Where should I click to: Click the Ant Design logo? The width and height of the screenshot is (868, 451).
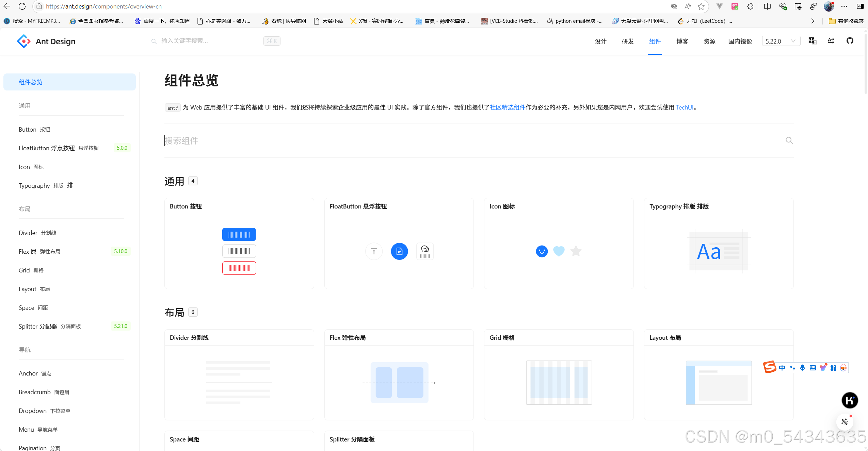(24, 41)
